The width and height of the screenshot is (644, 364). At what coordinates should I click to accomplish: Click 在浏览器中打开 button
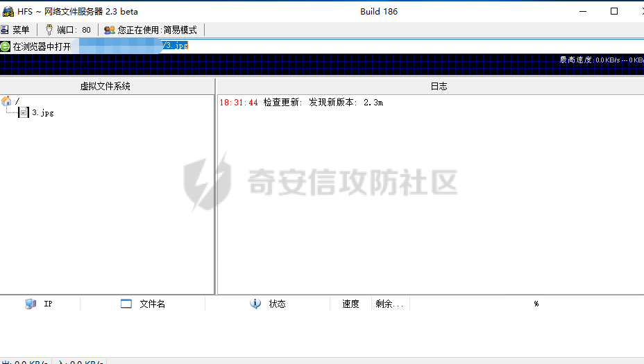35,46
